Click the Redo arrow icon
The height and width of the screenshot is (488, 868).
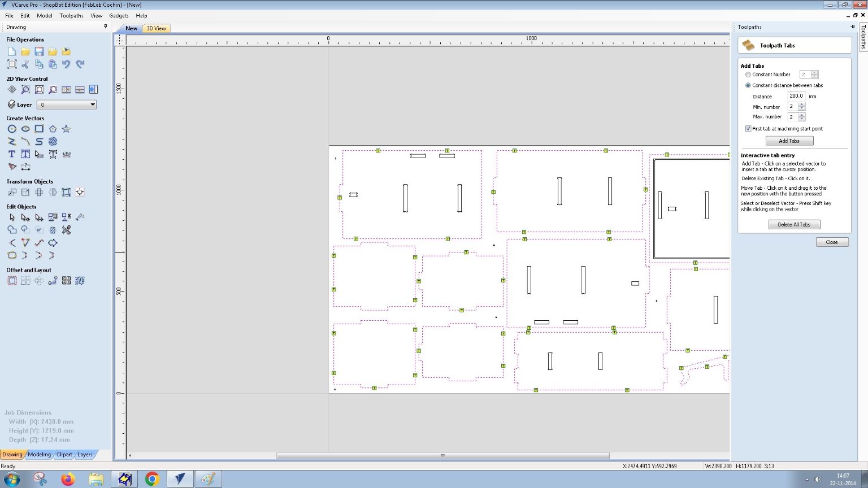(80, 64)
